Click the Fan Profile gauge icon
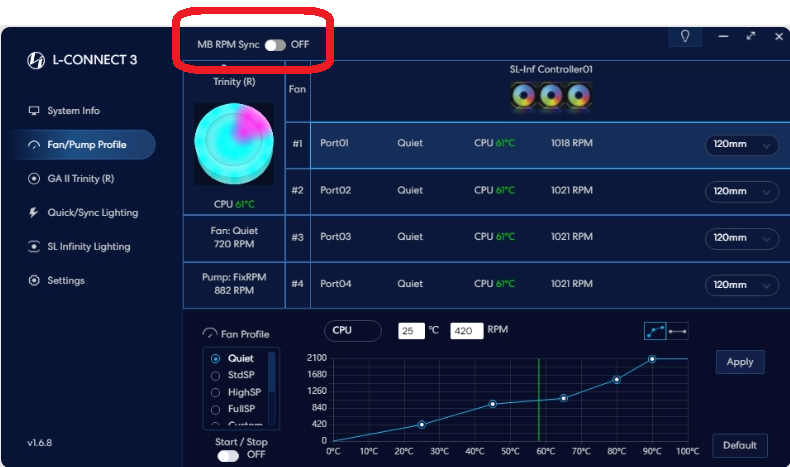This screenshot has width=790, height=467. (x=210, y=333)
